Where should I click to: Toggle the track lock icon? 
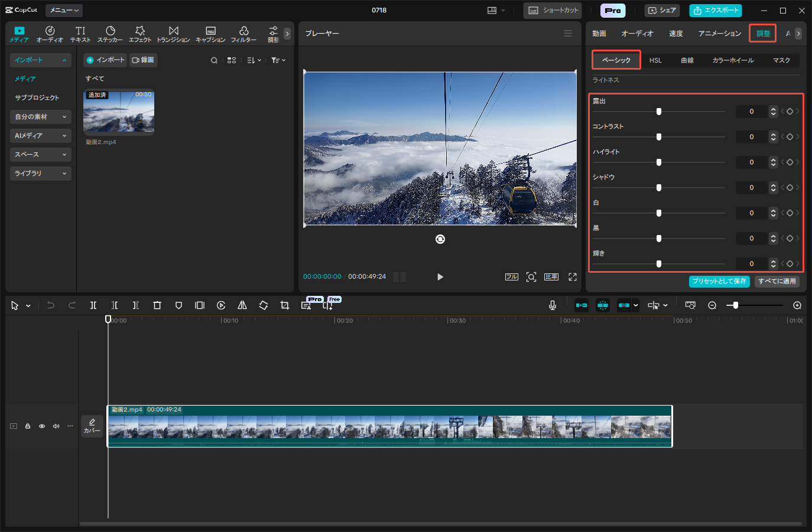(x=28, y=426)
